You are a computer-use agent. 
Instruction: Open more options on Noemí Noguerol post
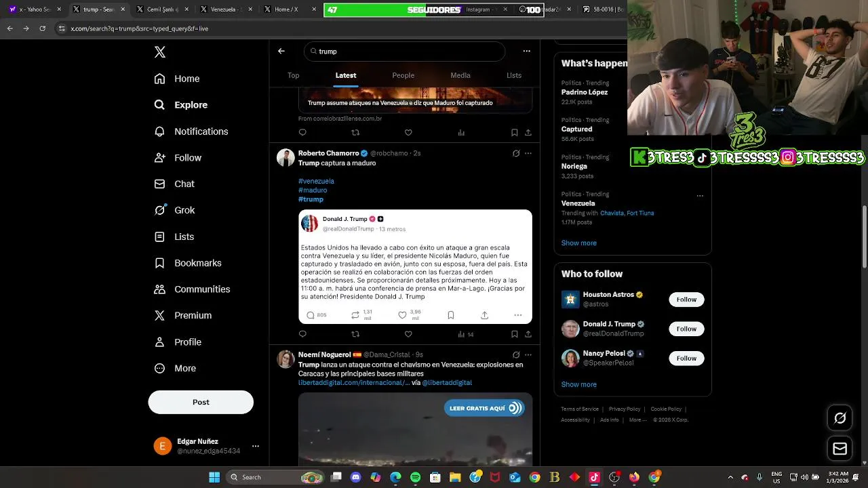[x=528, y=354]
